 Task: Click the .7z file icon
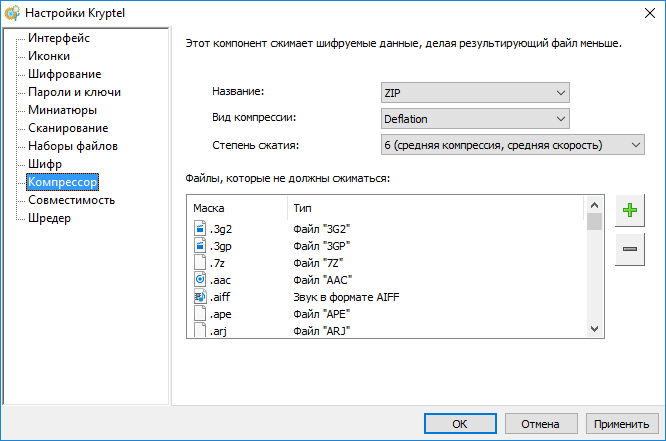199,263
